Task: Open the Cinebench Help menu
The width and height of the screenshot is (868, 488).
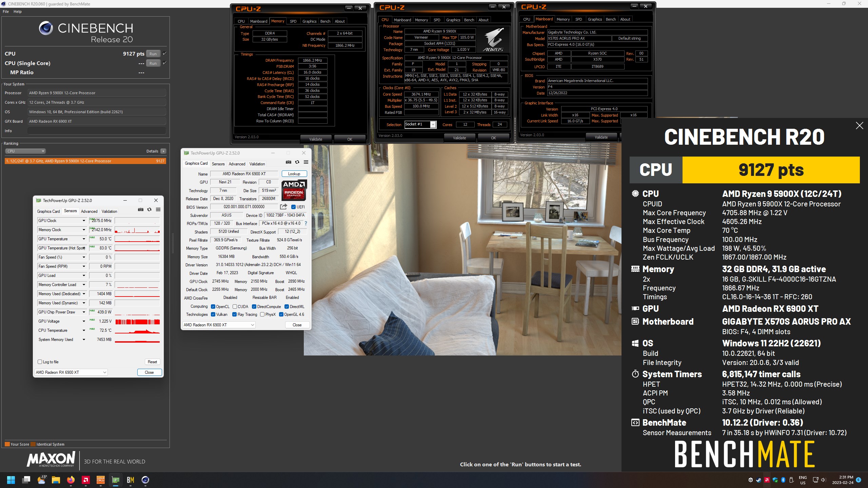Action: [18, 12]
